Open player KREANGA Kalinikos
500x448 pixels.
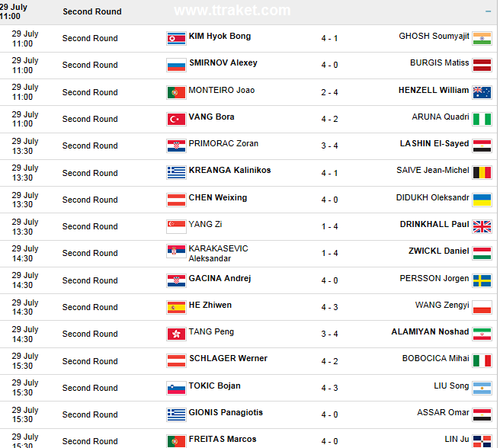pyautogui.click(x=229, y=171)
